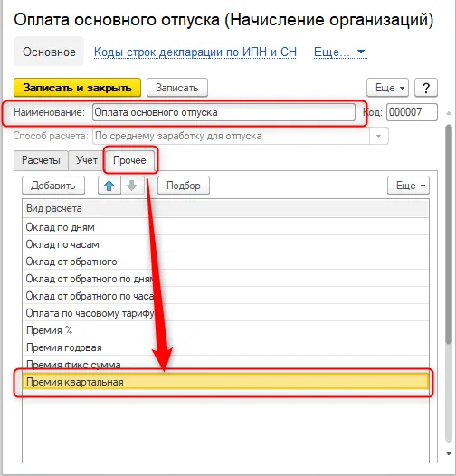Open the Учет tab
The width and height of the screenshot is (456, 476).
pos(87,160)
